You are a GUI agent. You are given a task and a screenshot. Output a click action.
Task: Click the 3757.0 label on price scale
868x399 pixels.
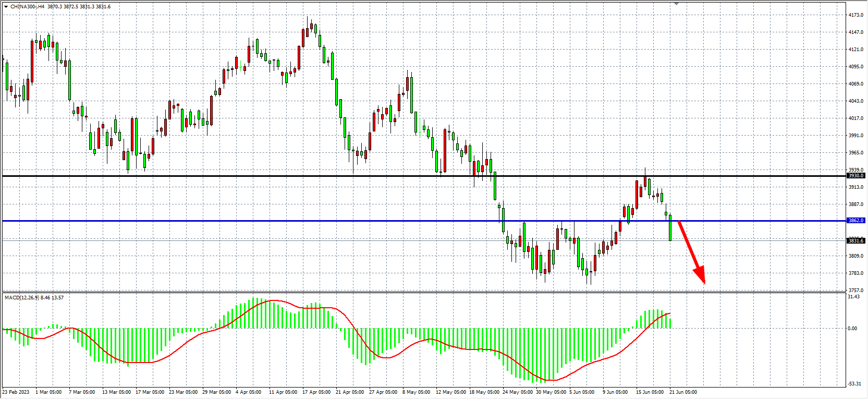(x=856, y=290)
